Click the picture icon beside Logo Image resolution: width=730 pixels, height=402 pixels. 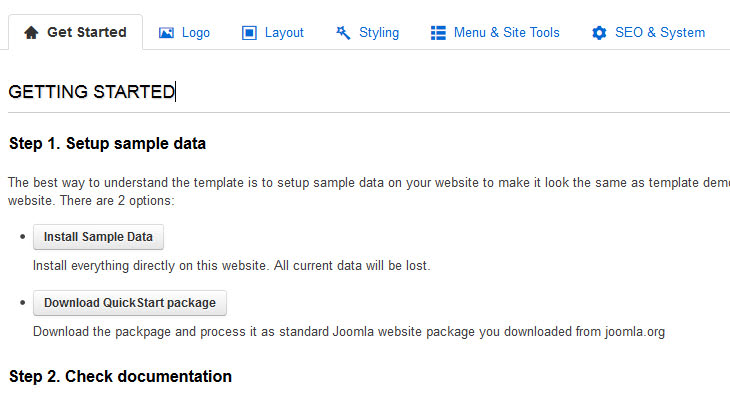tap(167, 33)
